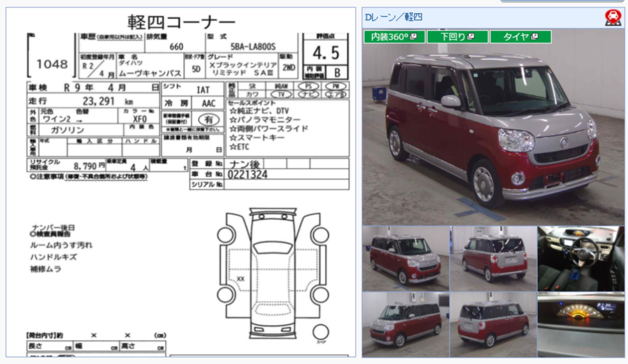Click the circled 'PW' equipment mark
Image resolution: width=628 pixels, height=364 pixels.
[336, 86]
